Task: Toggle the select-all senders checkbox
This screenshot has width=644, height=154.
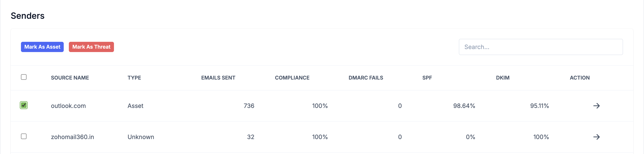Action: coord(24,77)
